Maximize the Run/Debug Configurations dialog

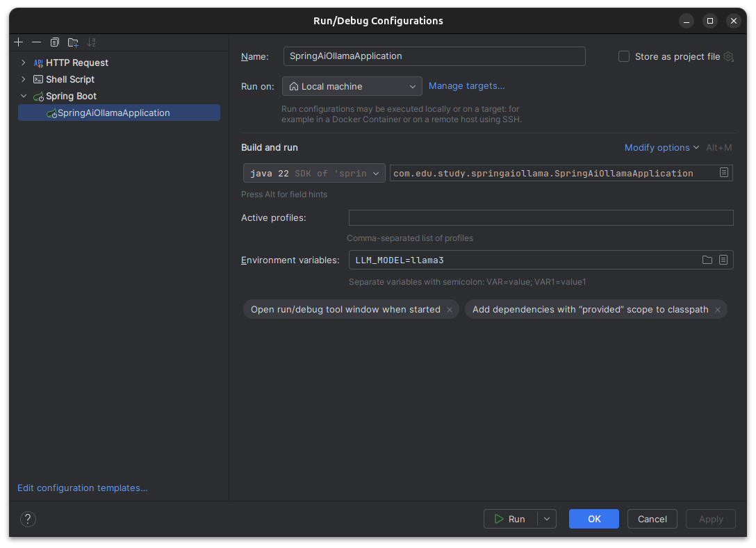point(709,22)
